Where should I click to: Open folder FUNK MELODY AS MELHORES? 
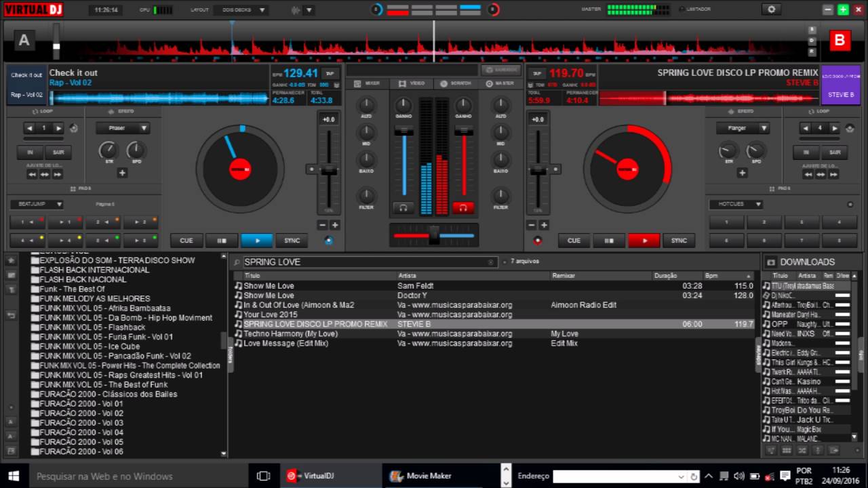[90, 298]
